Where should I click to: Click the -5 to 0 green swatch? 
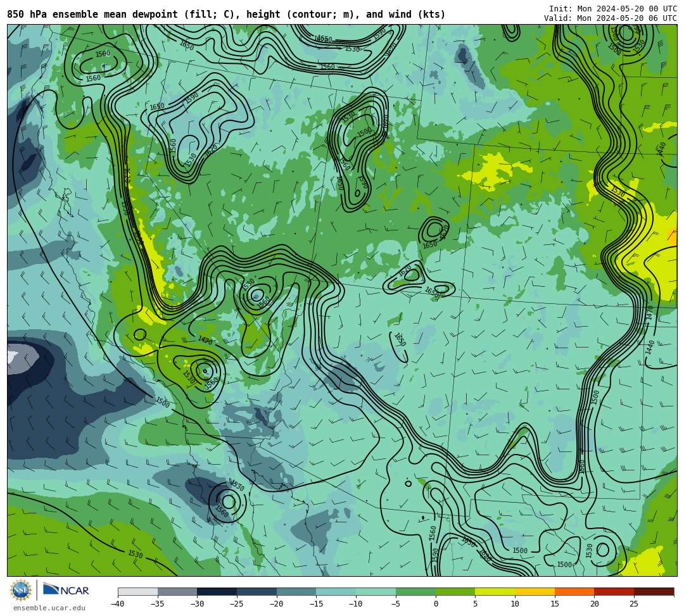click(415, 591)
